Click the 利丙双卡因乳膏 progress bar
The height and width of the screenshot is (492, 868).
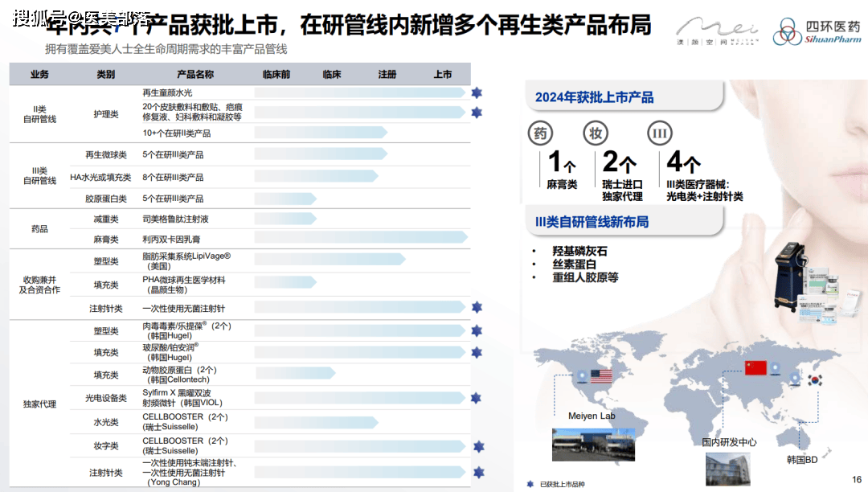(362, 238)
